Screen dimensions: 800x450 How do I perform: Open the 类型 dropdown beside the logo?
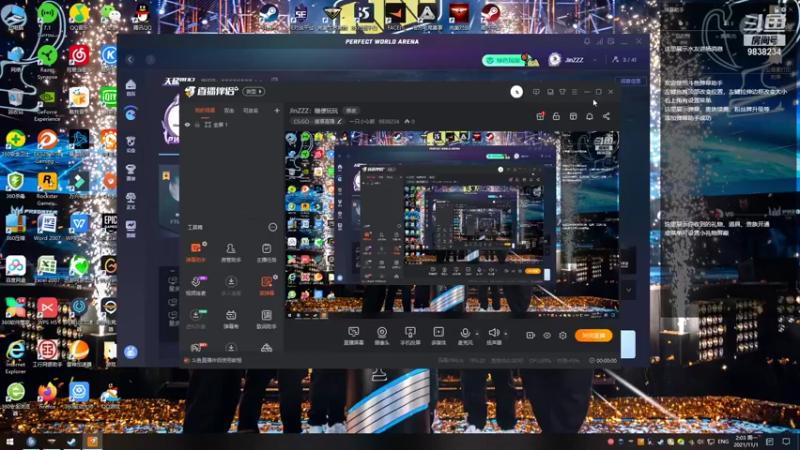[254, 91]
